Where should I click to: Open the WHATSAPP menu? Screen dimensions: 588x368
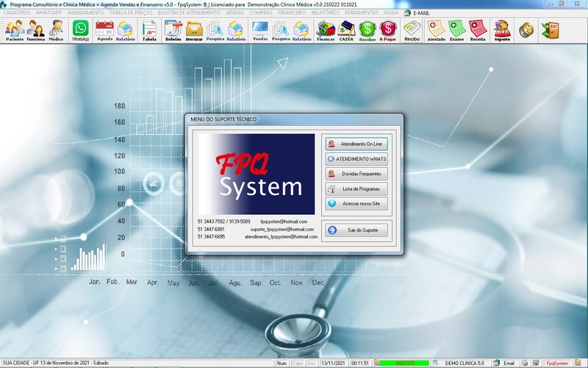pos(49,13)
